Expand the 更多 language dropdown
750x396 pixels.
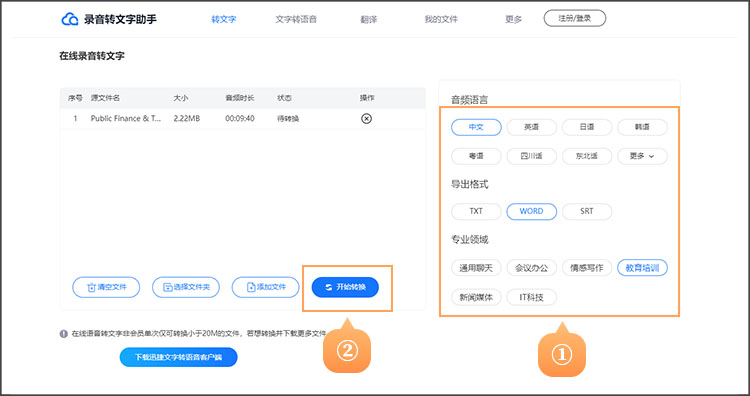643,156
